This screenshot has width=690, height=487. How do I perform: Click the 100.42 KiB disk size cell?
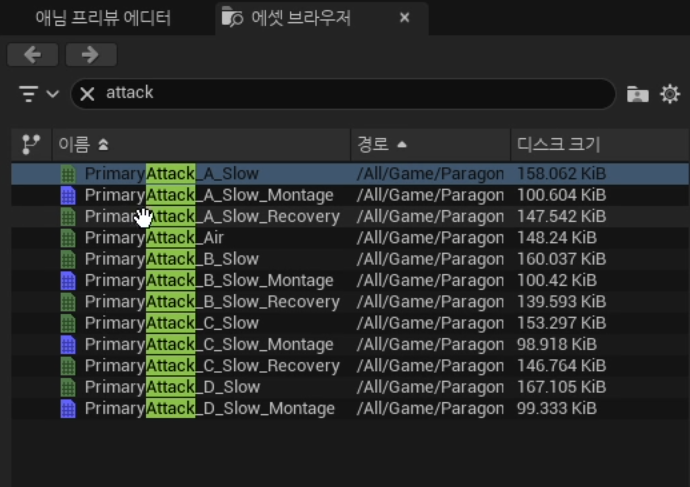pos(557,280)
